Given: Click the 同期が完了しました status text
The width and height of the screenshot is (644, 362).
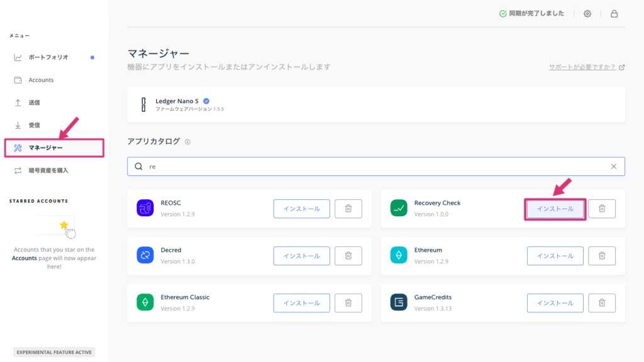Looking at the screenshot, I should tap(536, 14).
